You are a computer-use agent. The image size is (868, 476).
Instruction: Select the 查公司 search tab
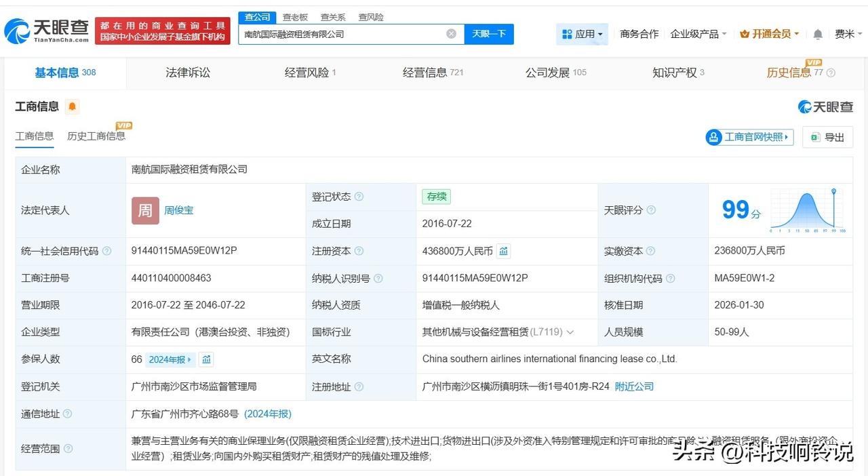click(x=258, y=17)
